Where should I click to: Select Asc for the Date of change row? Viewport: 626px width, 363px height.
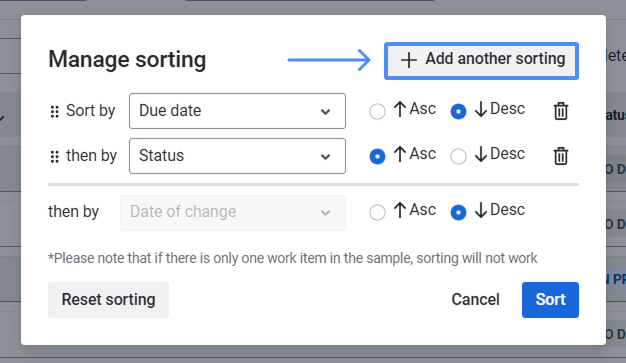[x=377, y=212]
